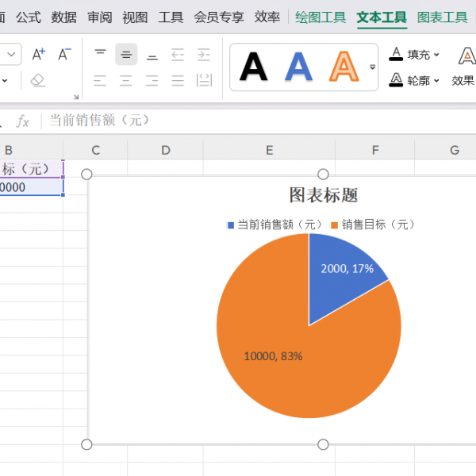Open the 轮廓 (text outline) dropdown
476x476 pixels.
point(414,80)
